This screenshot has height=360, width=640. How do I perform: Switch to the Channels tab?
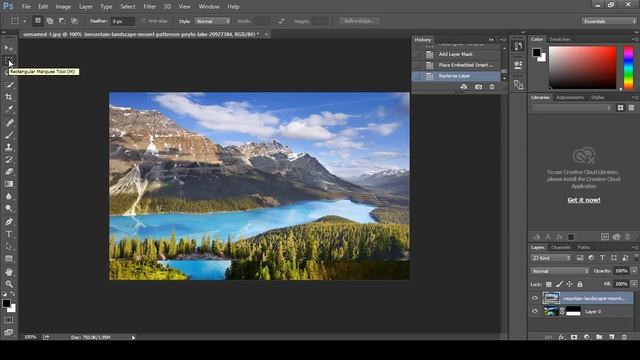560,247
